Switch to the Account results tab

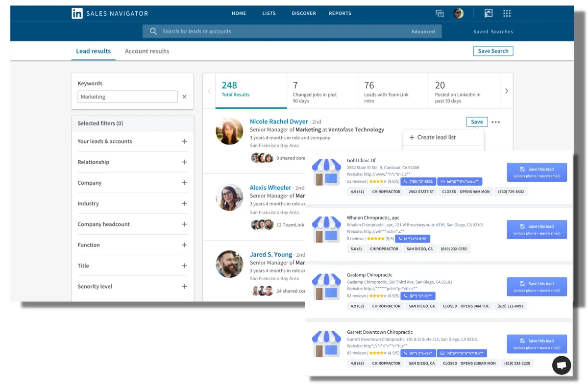(x=147, y=51)
